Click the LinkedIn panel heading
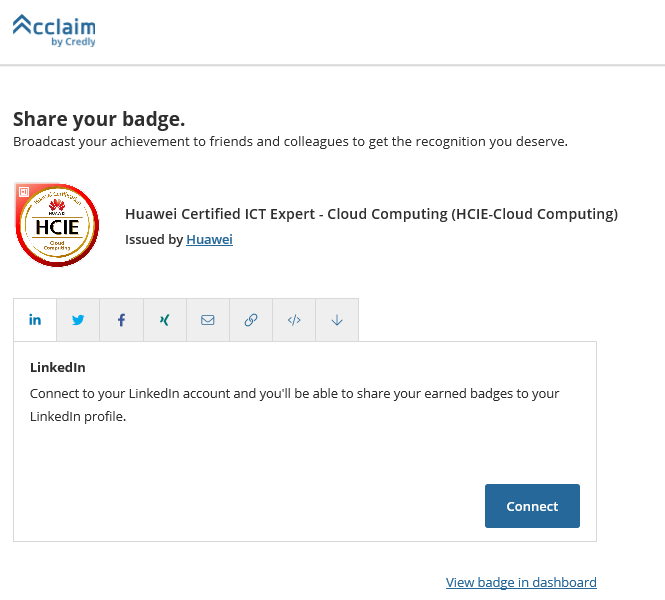665x600 pixels. click(x=58, y=367)
